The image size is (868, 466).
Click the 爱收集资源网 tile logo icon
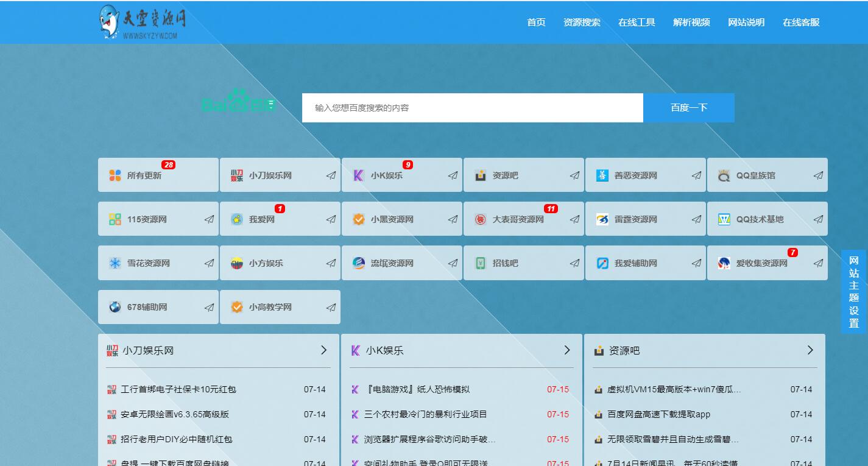coord(724,263)
